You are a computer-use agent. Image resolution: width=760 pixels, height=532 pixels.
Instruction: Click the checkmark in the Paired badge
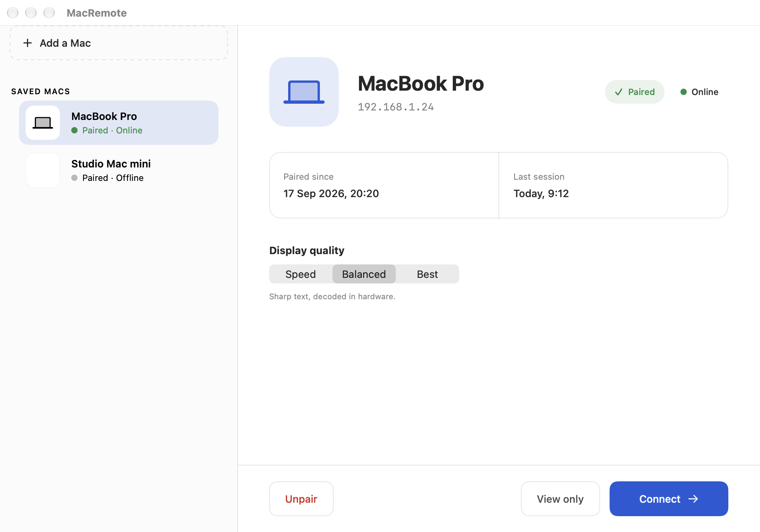coord(619,92)
